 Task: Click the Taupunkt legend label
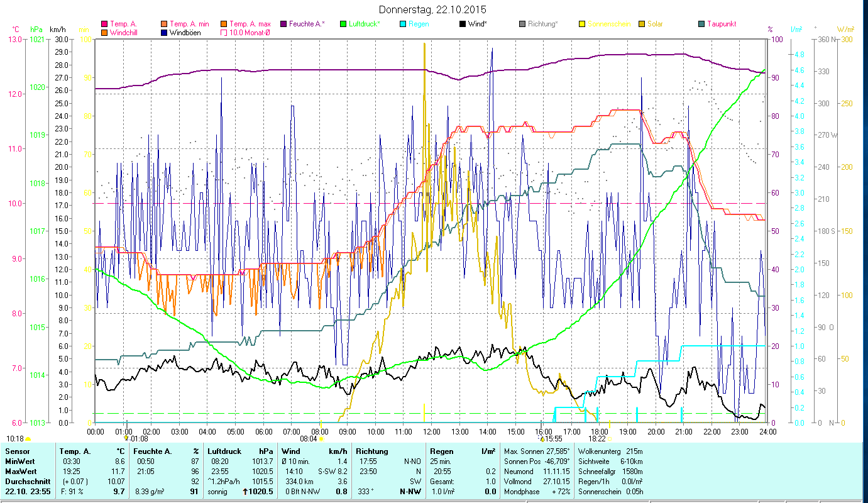721,24
